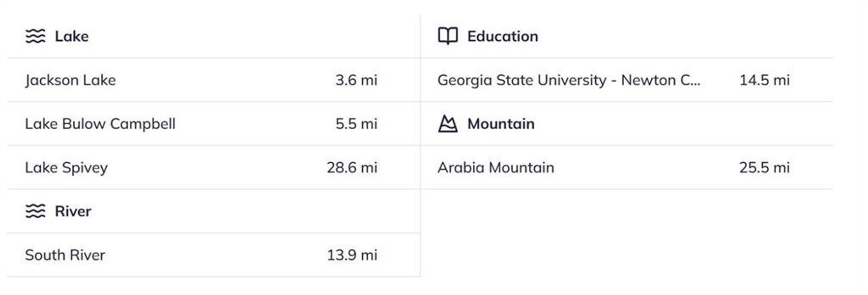Select the Mountain category heading
This screenshot has height=295, width=868.
[500, 124]
